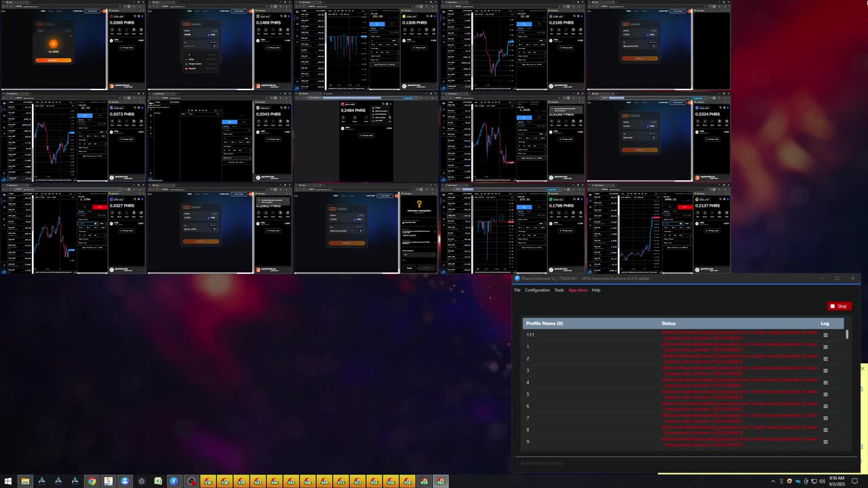Viewport: 868px width, 488px height.
Task: Open the clock showing 8:50 AM
Action: (837, 481)
